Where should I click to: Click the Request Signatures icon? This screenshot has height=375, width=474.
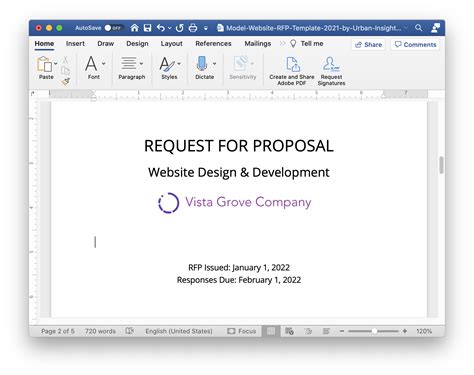(331, 71)
